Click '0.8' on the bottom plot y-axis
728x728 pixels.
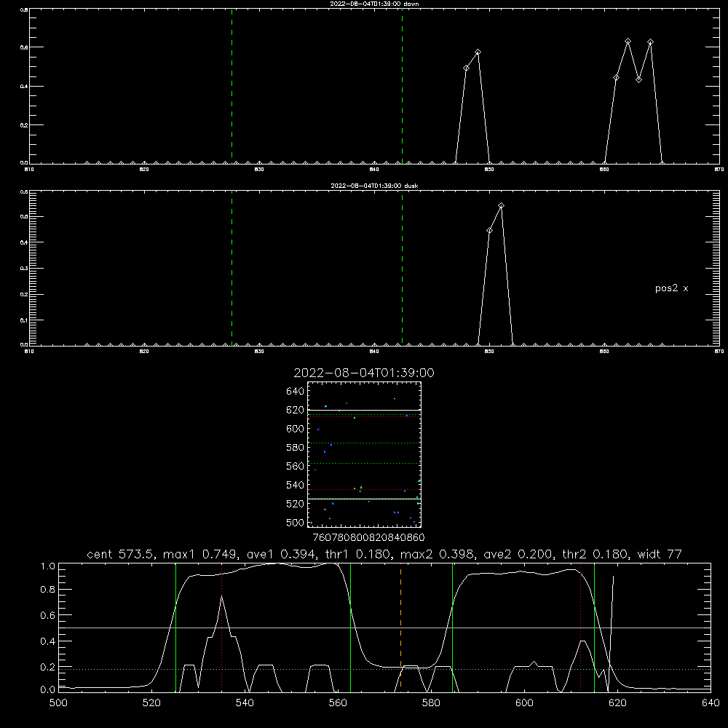(x=48, y=590)
